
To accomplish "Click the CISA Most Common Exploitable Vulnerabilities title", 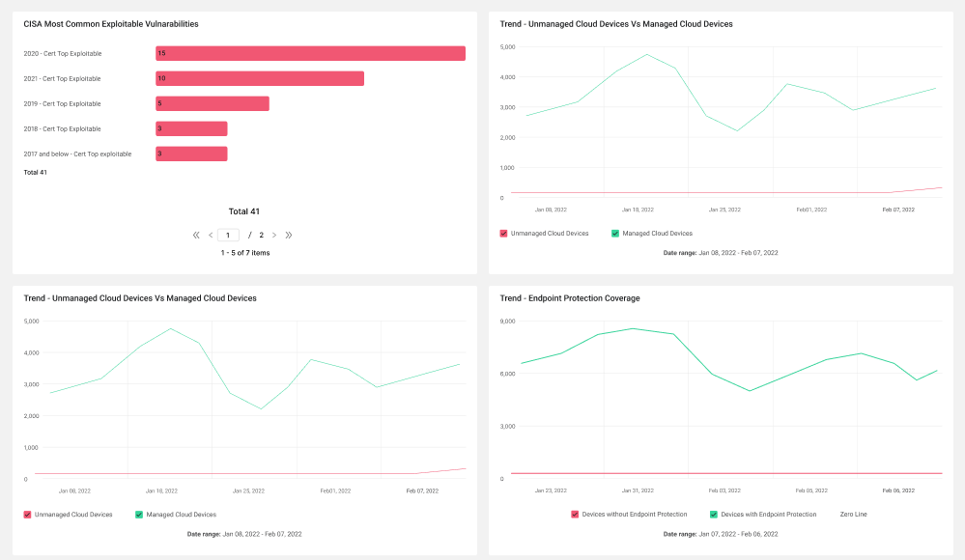I will click(111, 24).
